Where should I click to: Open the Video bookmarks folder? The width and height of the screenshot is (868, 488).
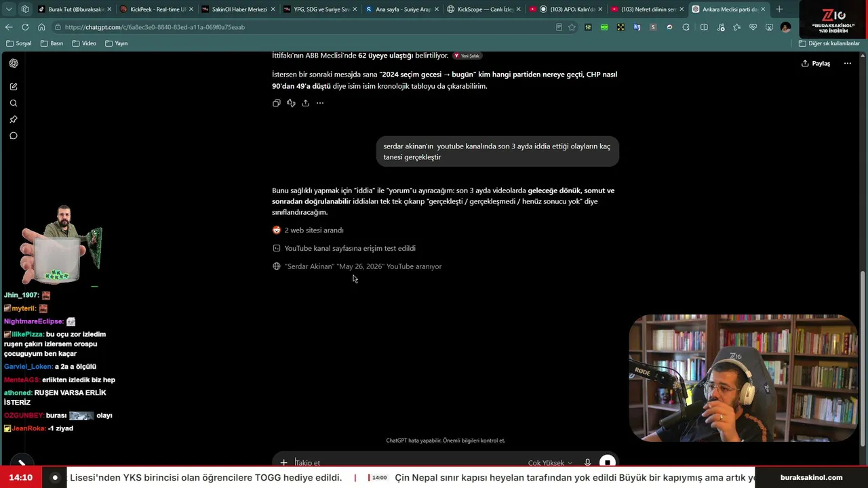click(x=84, y=43)
